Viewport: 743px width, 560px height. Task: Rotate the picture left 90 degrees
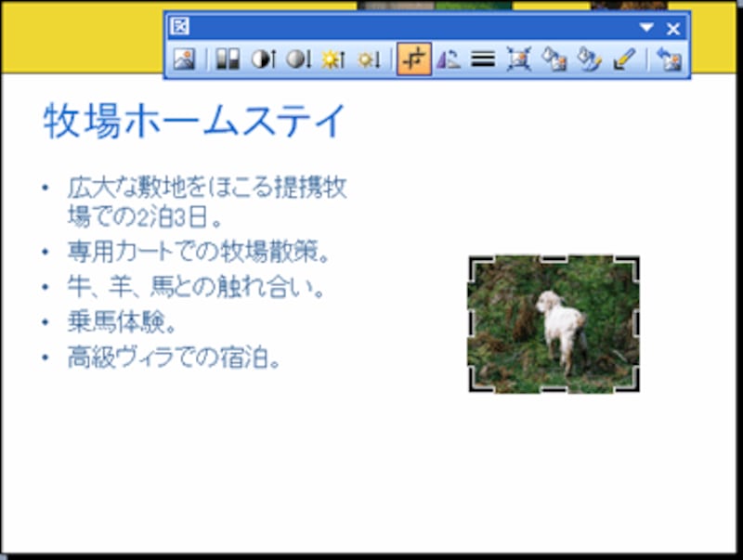pyautogui.click(x=447, y=59)
